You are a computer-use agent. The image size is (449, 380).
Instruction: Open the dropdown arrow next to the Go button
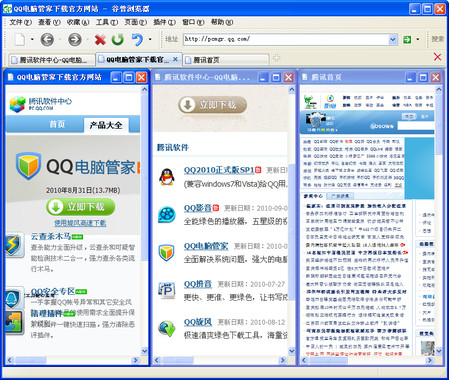pyautogui.click(x=418, y=39)
